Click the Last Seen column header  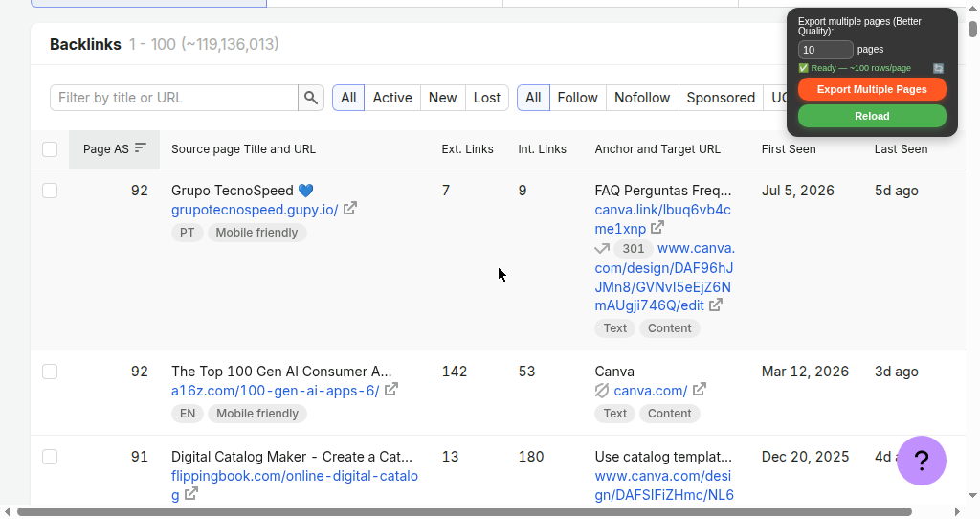(901, 149)
